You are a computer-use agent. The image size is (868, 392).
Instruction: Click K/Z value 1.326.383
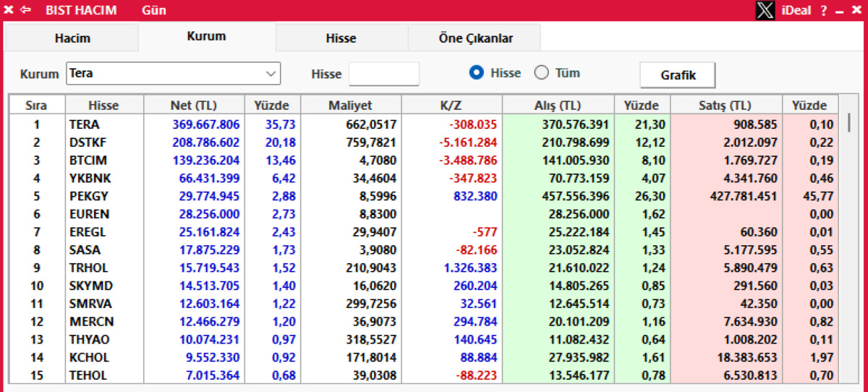coord(469,268)
